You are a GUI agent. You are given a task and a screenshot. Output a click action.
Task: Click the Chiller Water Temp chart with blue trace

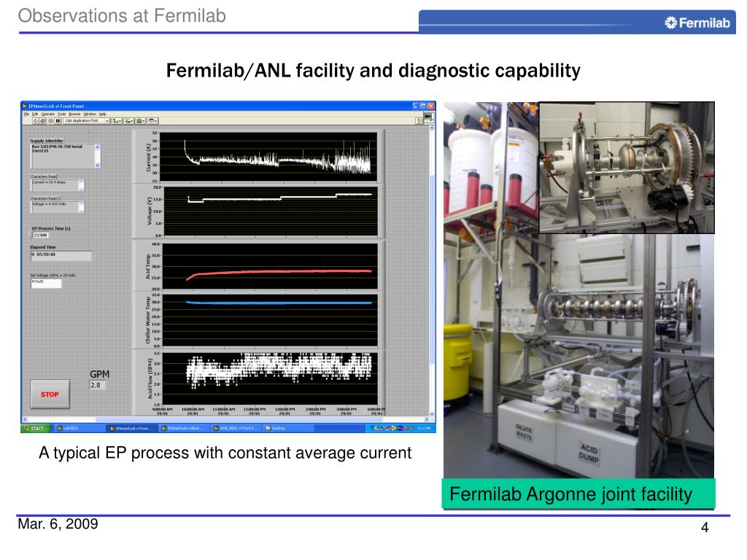tap(270, 319)
